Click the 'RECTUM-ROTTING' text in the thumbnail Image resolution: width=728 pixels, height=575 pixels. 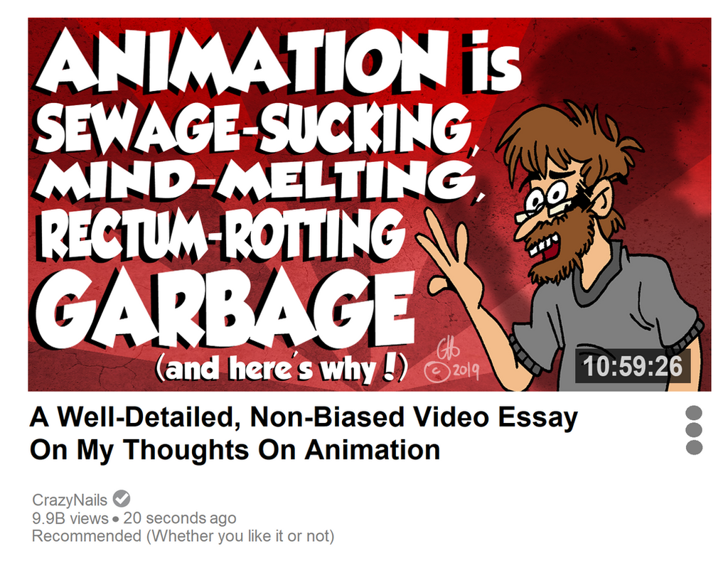tap(222, 236)
